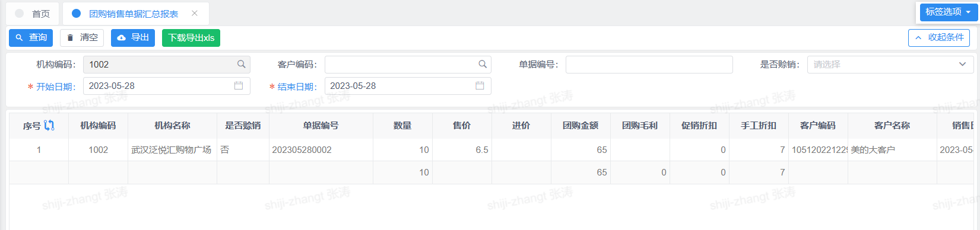This screenshot has height=230, width=980.
Task: Click the grey dot icon on 首页 tab
Action: point(20,13)
